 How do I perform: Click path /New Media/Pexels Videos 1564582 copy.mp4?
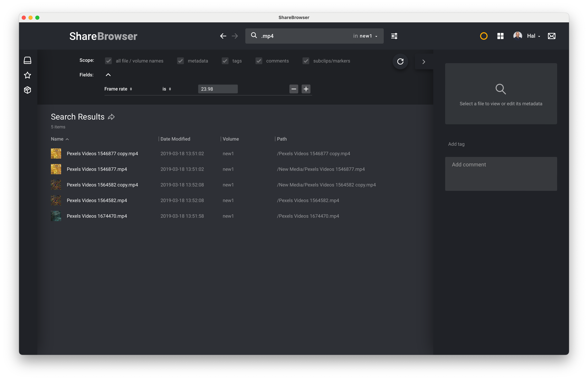coord(326,185)
